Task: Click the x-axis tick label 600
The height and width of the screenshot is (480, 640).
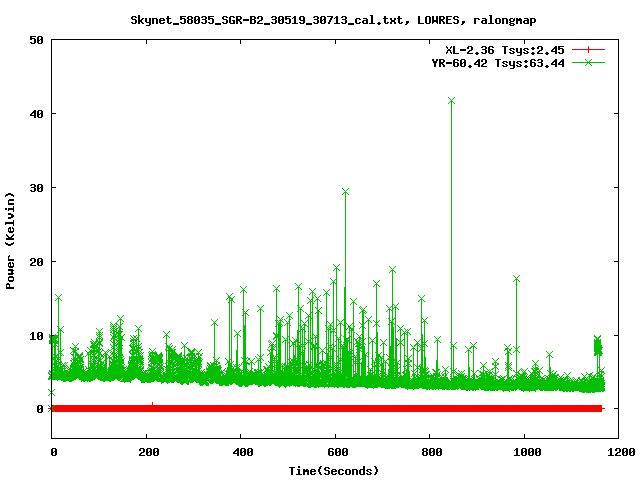Action: click(x=338, y=452)
